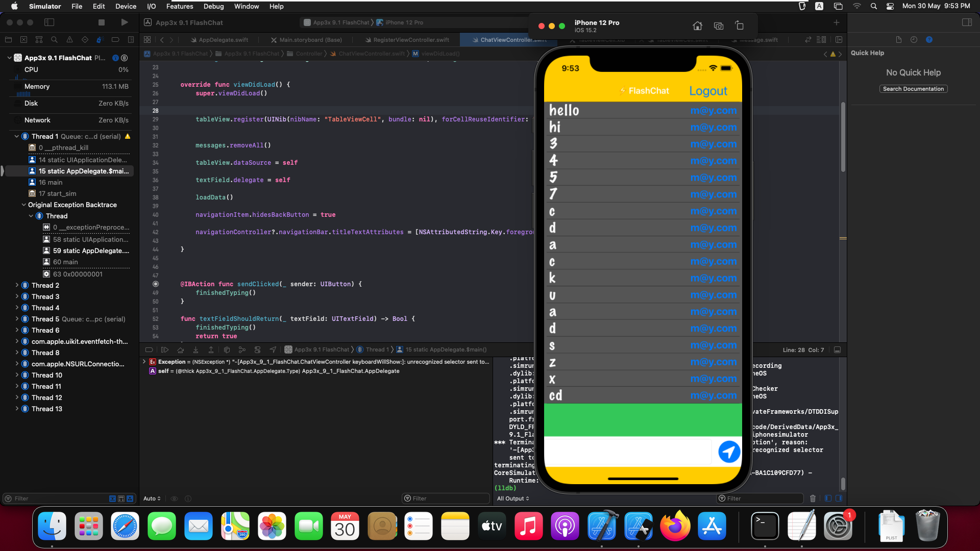Screen dimensions: 980x551
Task: Toggle breakpoint on line 48 gutter
Action: pos(156,284)
